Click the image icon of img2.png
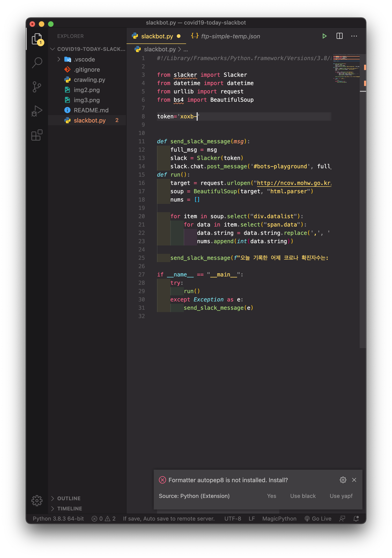Screen dimensions: 392x558 67,90
